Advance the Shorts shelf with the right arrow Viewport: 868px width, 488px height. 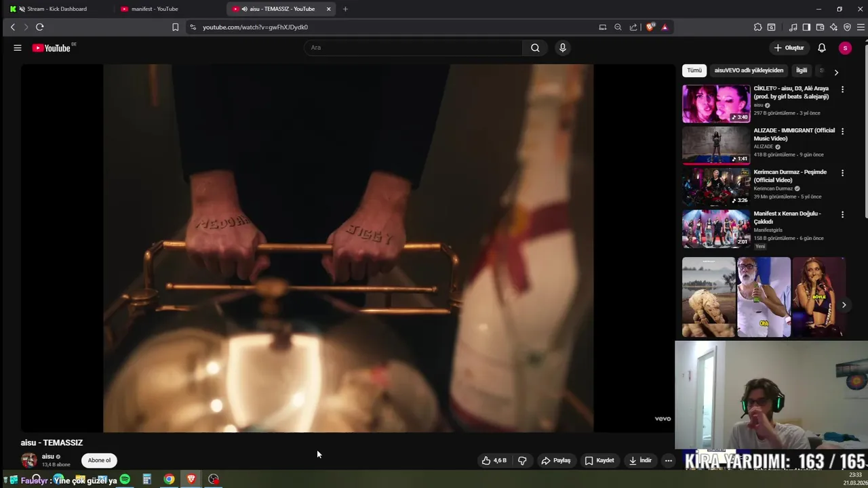844,305
